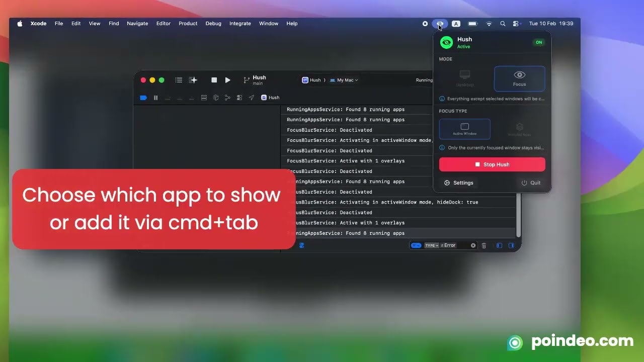The width and height of the screenshot is (644, 362).
Task: Expand the TYPE filter dropdown in console
Action: coord(432,245)
